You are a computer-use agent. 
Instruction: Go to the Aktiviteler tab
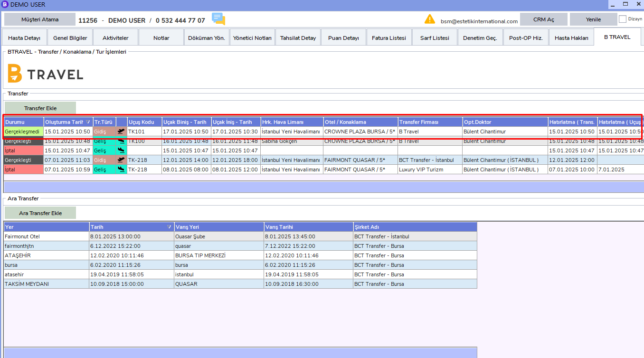click(116, 38)
